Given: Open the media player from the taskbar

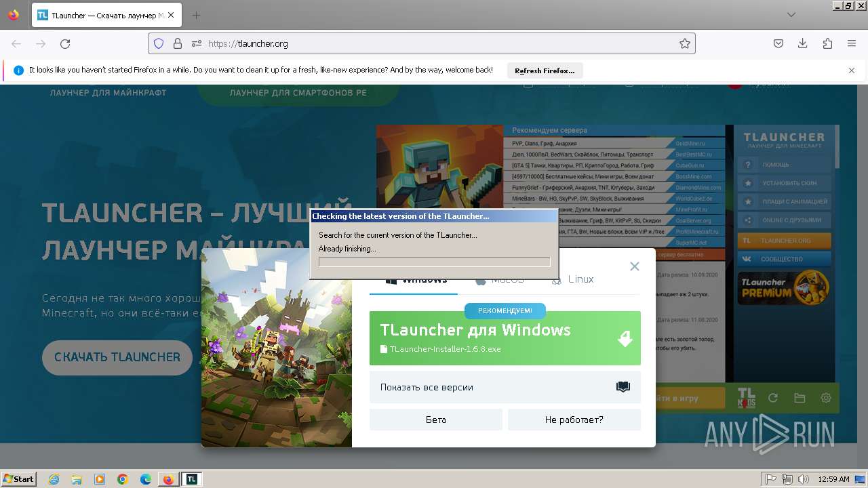Looking at the screenshot, I should [x=100, y=479].
